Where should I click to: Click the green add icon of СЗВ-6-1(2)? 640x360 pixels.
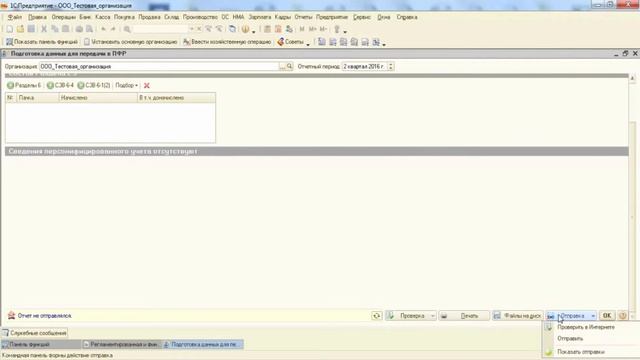point(81,85)
